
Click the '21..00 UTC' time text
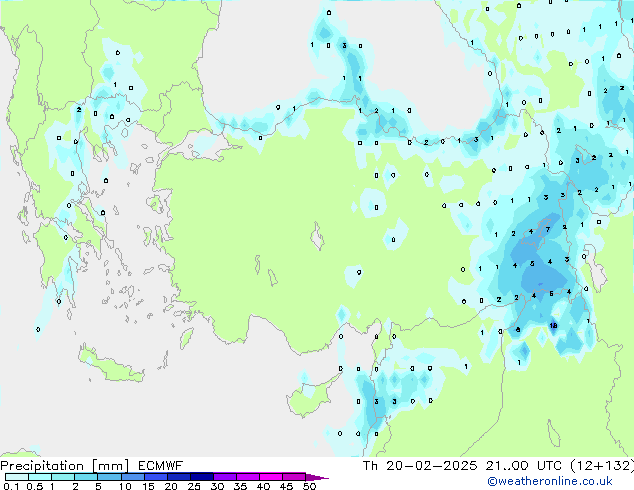(524, 466)
